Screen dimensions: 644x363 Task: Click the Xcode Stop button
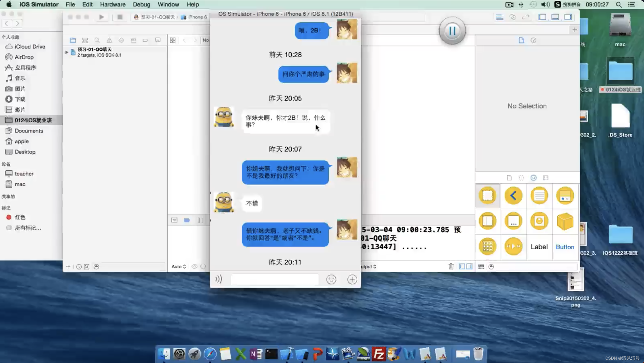(x=120, y=17)
